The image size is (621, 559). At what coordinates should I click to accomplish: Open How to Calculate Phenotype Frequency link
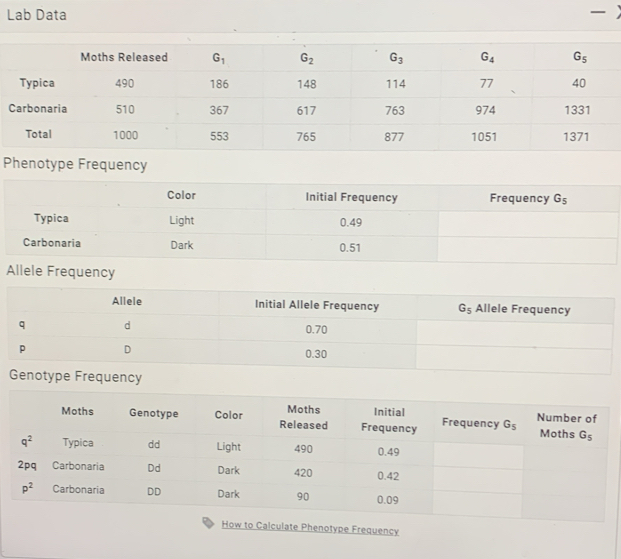coord(310,528)
